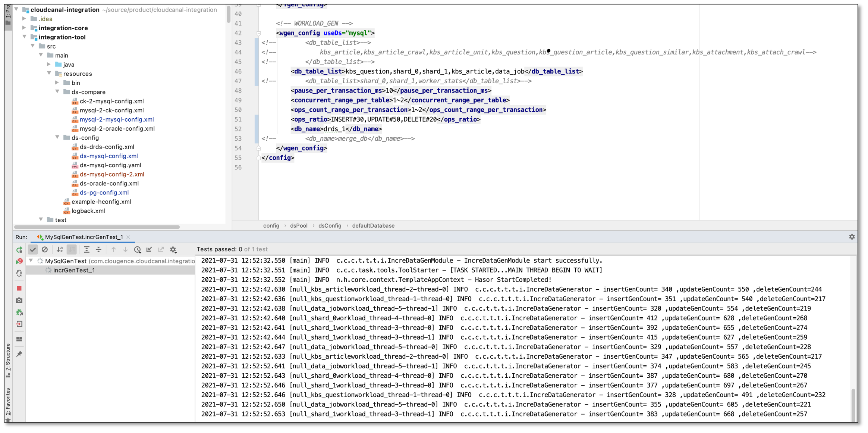Click the Import Tests arrow icon
The width and height of the screenshot is (868, 433).
coord(149,250)
